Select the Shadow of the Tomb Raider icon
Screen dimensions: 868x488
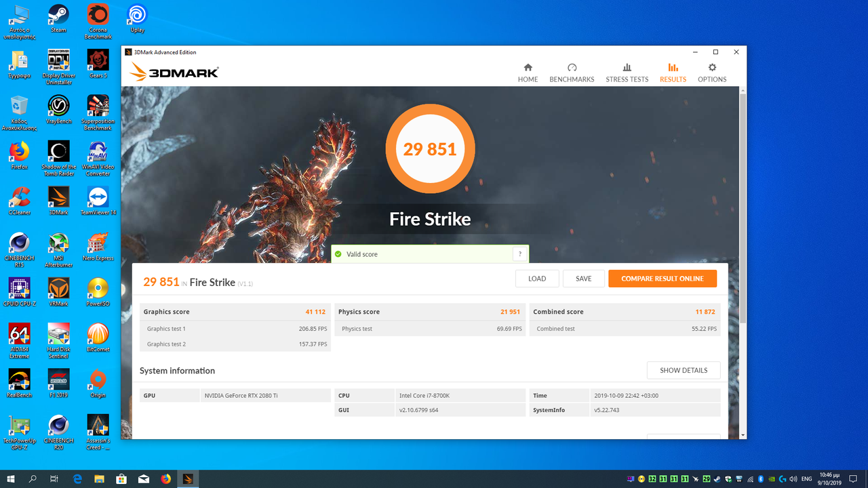tap(58, 158)
